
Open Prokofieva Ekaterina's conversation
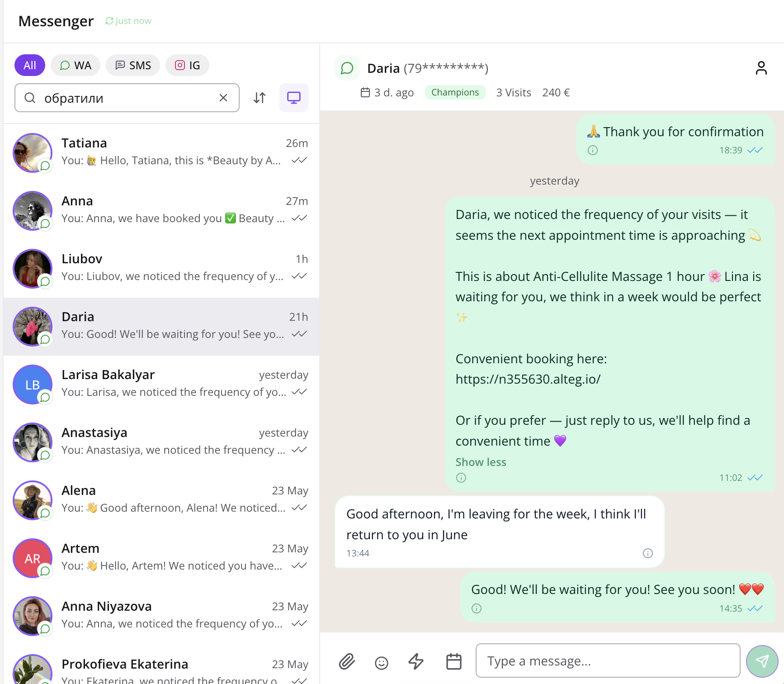[161, 665]
